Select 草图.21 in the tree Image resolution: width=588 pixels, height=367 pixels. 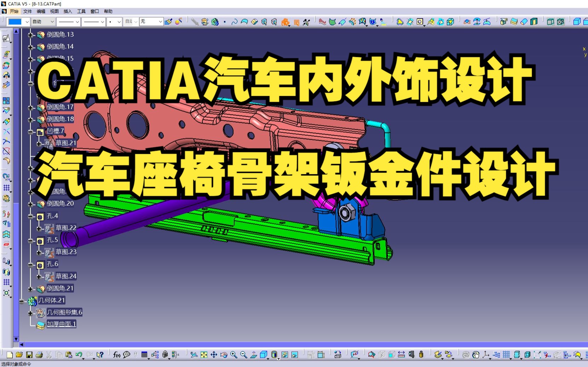pyautogui.click(x=66, y=143)
